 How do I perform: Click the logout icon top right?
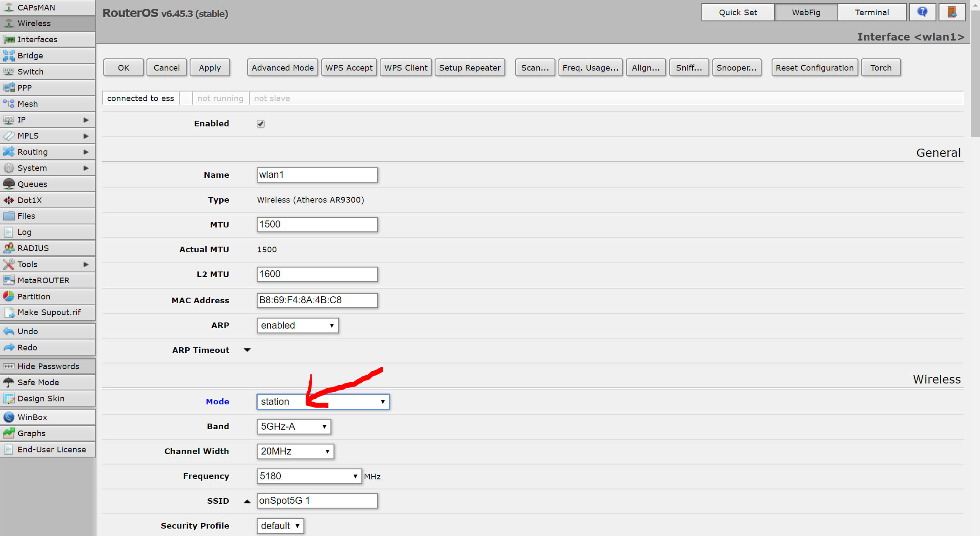952,12
